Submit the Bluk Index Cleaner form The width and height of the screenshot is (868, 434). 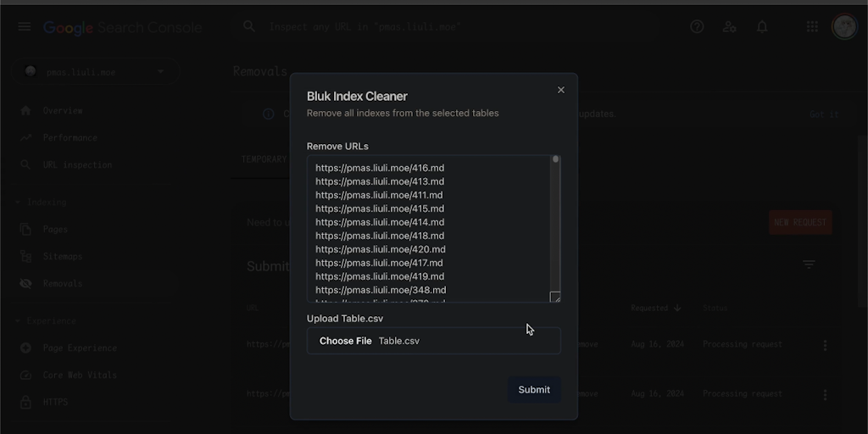(534, 390)
